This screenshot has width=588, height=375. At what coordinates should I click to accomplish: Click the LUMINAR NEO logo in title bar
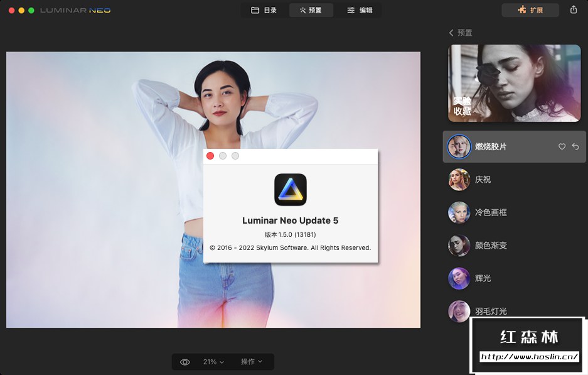click(x=75, y=10)
